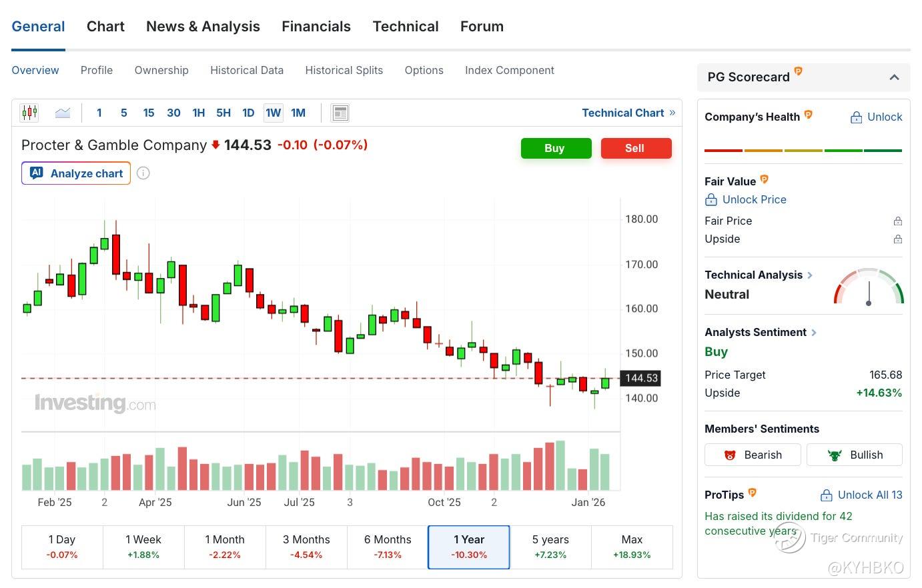Vote Bearish in Members' Sentiments
922x588 pixels.
tap(753, 455)
